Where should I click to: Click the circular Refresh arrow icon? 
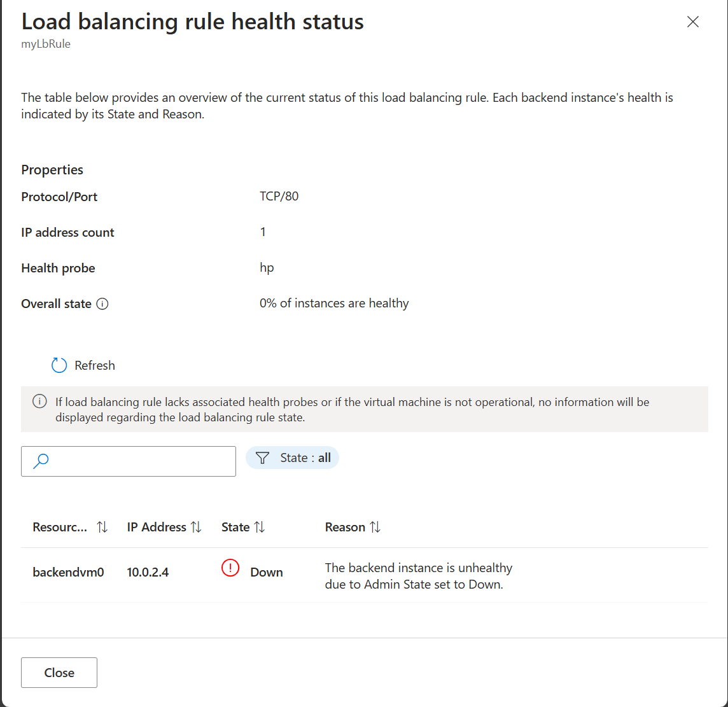(59, 365)
